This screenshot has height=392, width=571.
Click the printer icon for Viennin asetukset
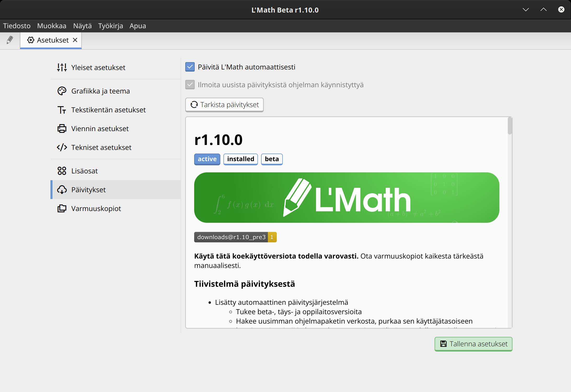(x=62, y=128)
